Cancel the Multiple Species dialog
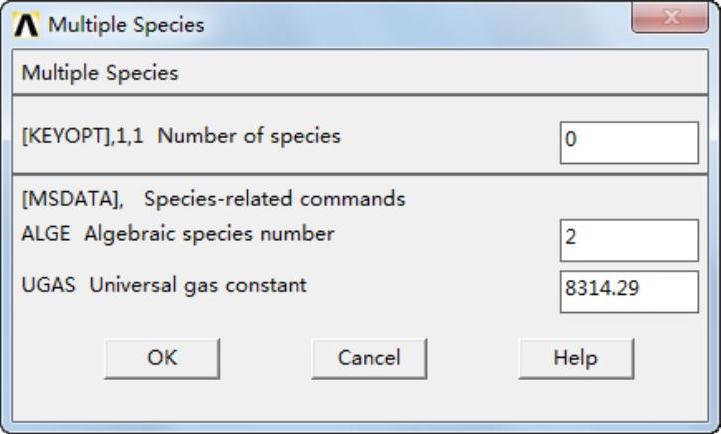The height and width of the screenshot is (434, 721). click(x=369, y=357)
